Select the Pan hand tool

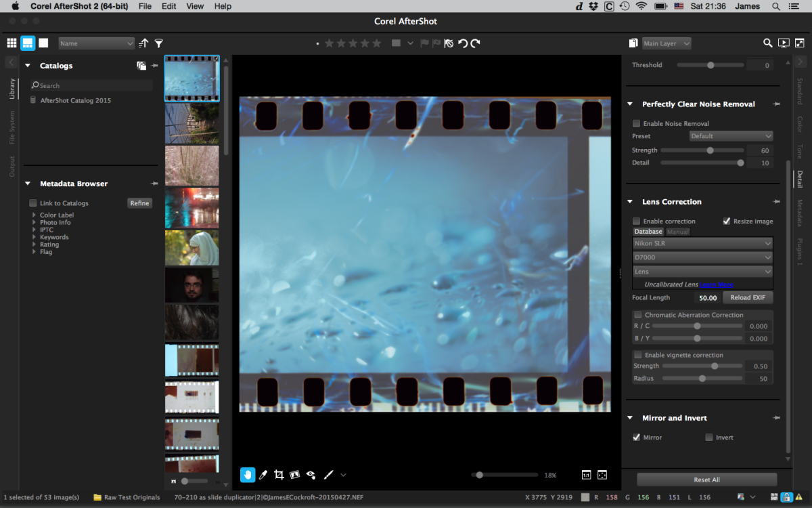click(x=248, y=475)
